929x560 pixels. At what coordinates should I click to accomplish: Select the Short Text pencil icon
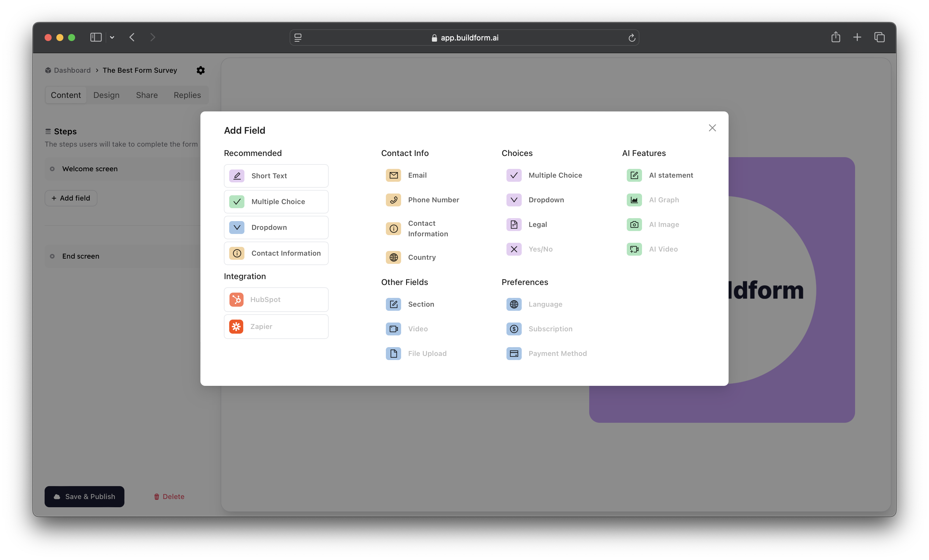click(237, 176)
